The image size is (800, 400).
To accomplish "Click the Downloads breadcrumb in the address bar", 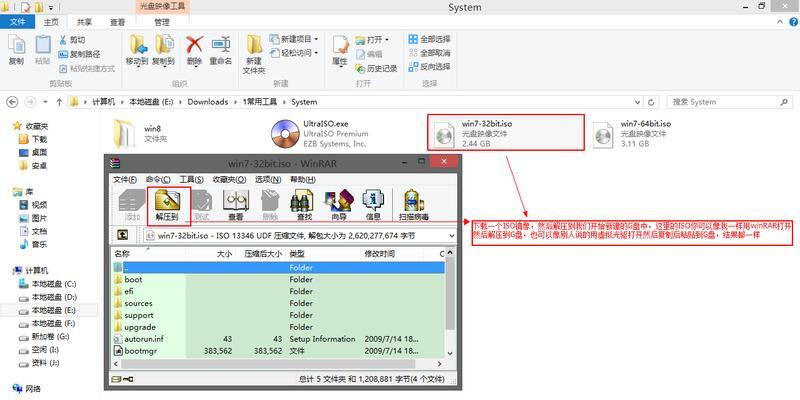I will [208, 102].
